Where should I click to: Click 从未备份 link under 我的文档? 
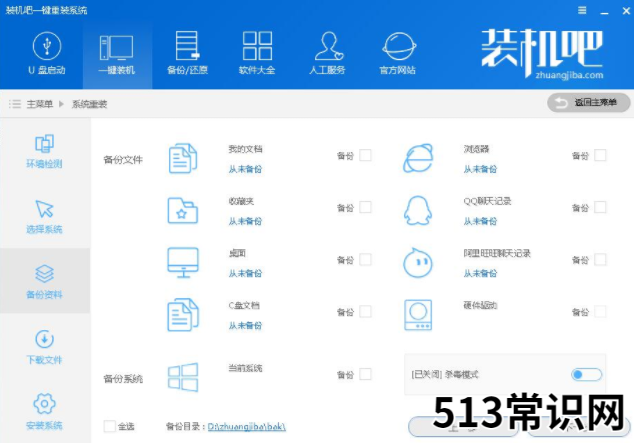point(245,169)
